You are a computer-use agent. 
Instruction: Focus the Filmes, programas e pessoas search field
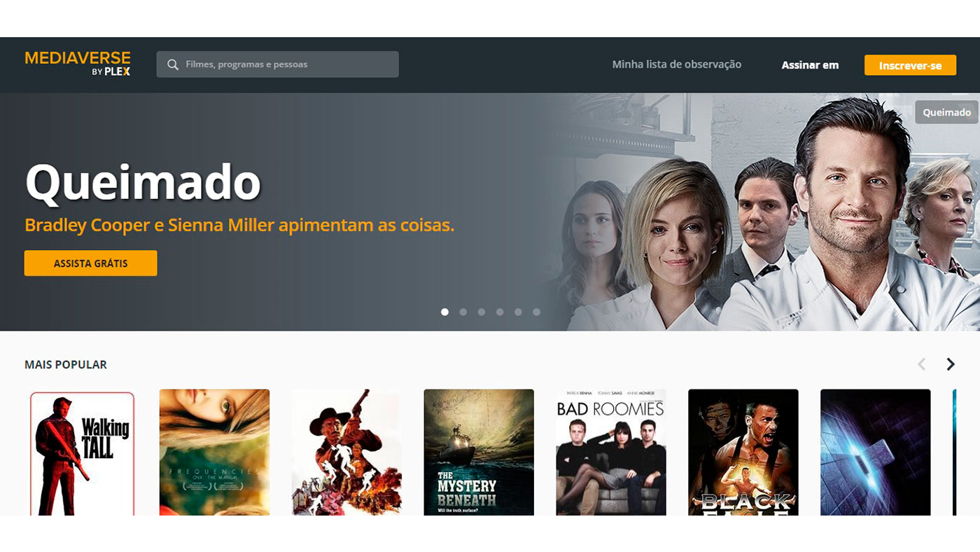(277, 64)
